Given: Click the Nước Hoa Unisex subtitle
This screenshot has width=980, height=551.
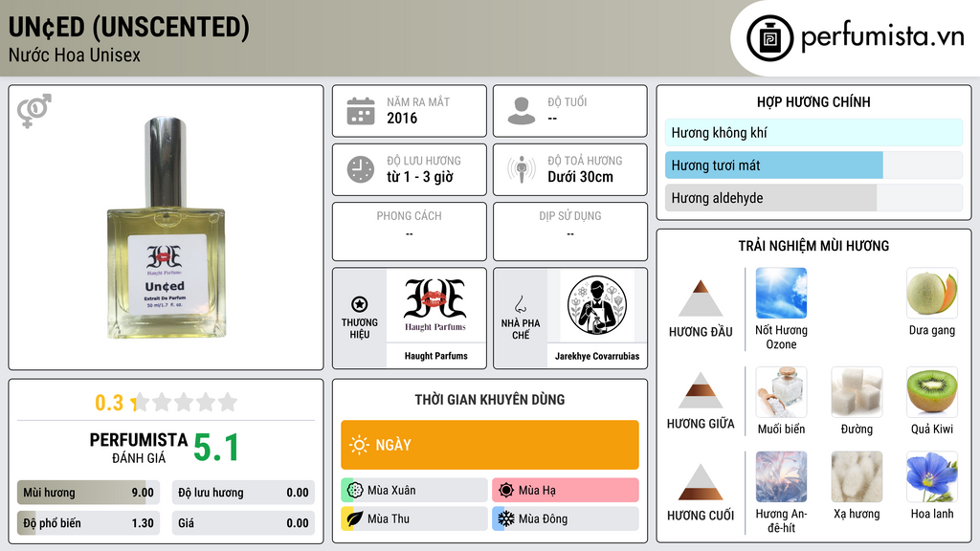Looking at the screenshot, I should pos(75,55).
